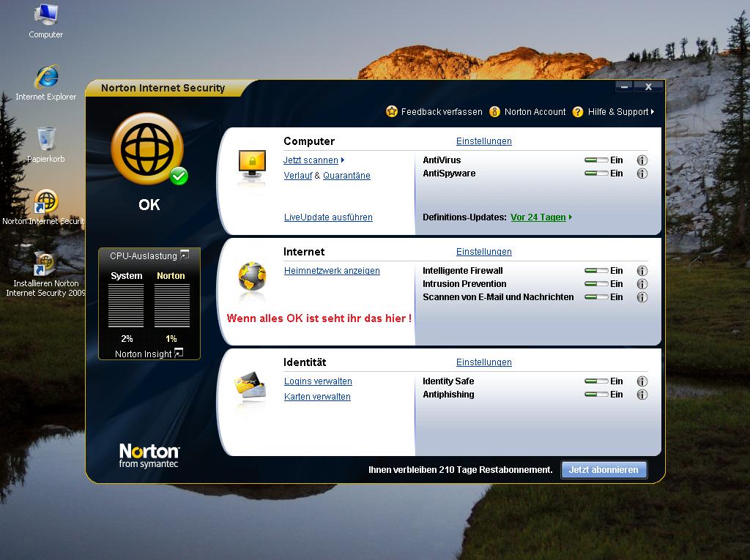Toggle the AntiVirus switch
The width and height of the screenshot is (750, 560).
click(x=596, y=160)
